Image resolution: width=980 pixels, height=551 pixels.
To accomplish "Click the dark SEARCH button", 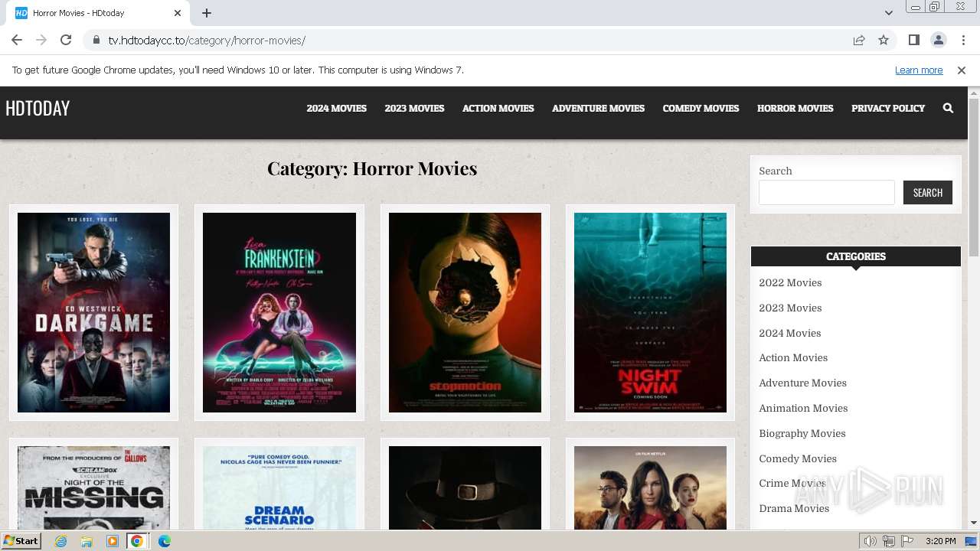I will click(928, 192).
